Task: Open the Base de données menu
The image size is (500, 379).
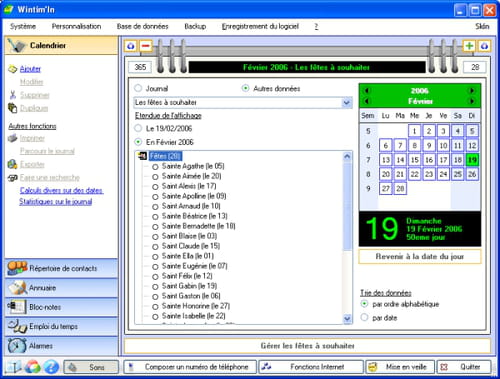Action: 142,26
